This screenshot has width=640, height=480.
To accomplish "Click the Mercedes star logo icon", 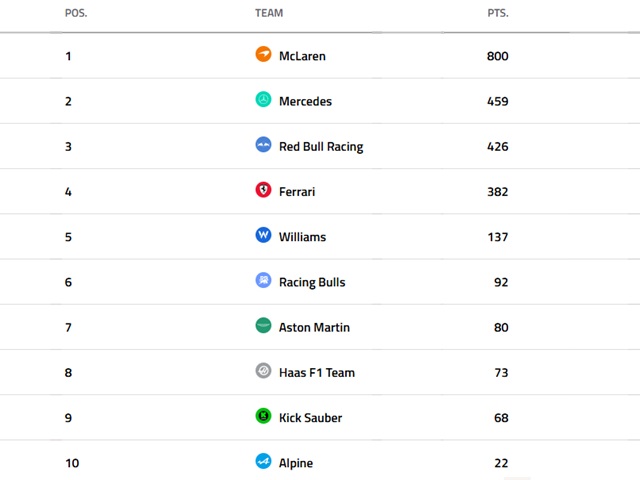I will pyautogui.click(x=263, y=100).
